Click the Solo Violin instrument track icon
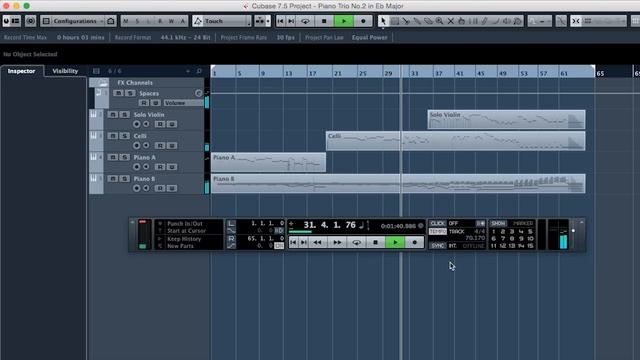 click(x=93, y=114)
